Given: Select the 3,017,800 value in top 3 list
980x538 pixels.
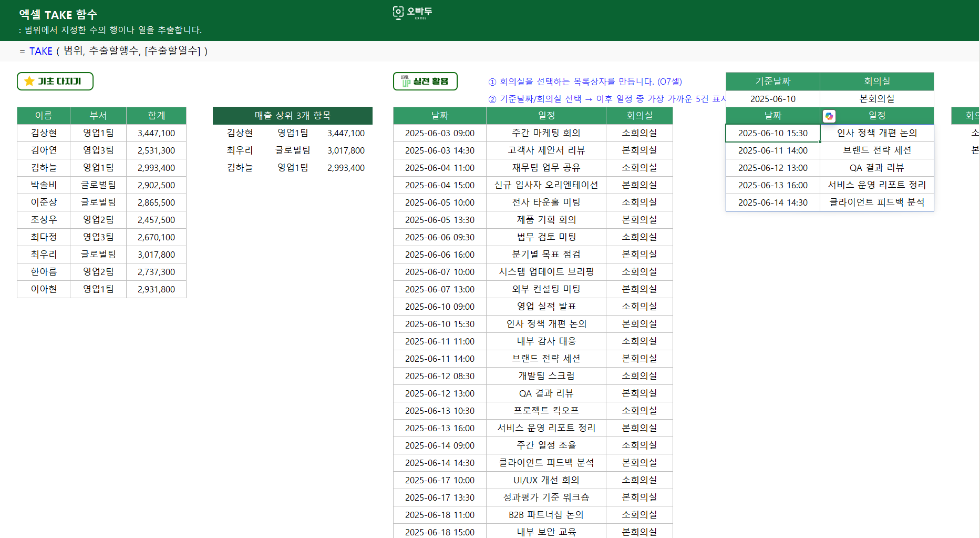Looking at the screenshot, I should (x=346, y=150).
